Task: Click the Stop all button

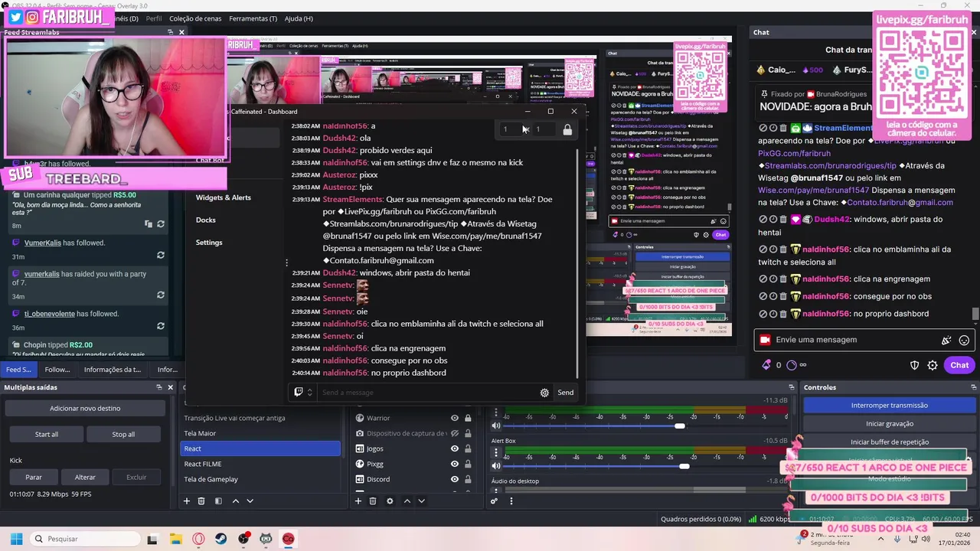Action: pyautogui.click(x=123, y=434)
